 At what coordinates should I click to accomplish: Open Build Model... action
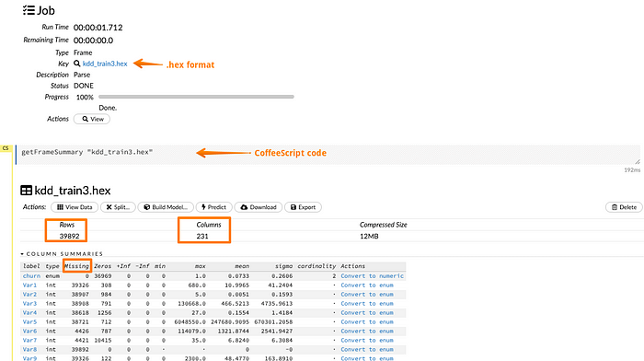(166, 207)
